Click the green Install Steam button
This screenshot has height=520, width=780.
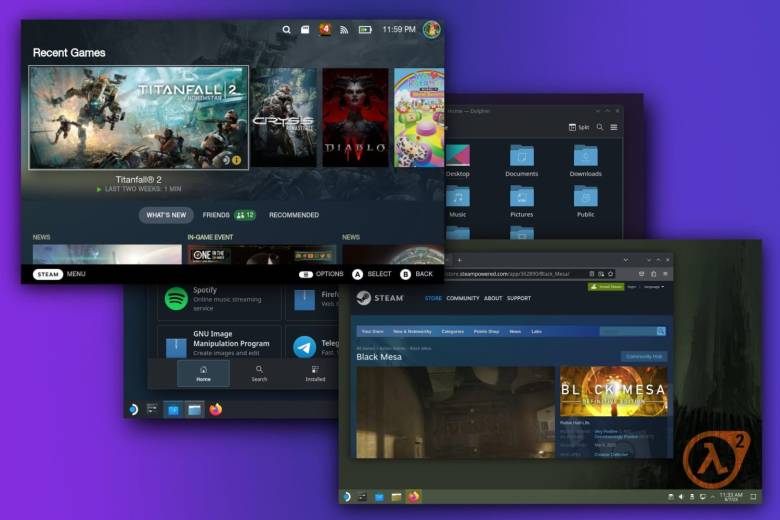pyautogui.click(x=606, y=287)
